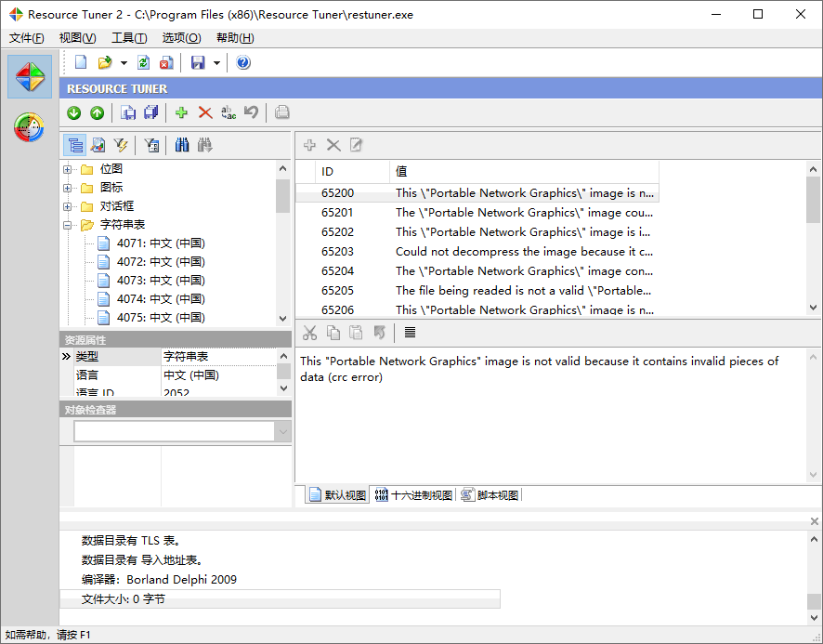Click the gray binoculars find next icon
Viewport: 823px width, 644px height.
[204, 145]
